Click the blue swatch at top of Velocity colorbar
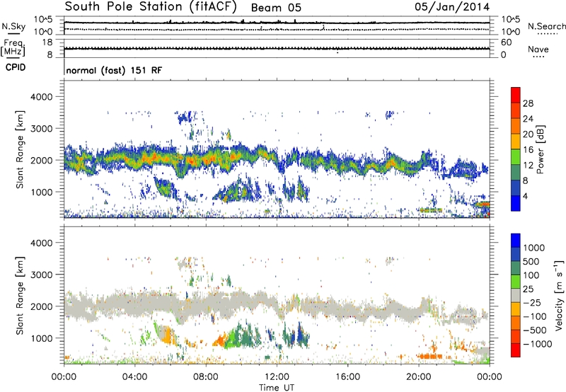 tap(516, 241)
